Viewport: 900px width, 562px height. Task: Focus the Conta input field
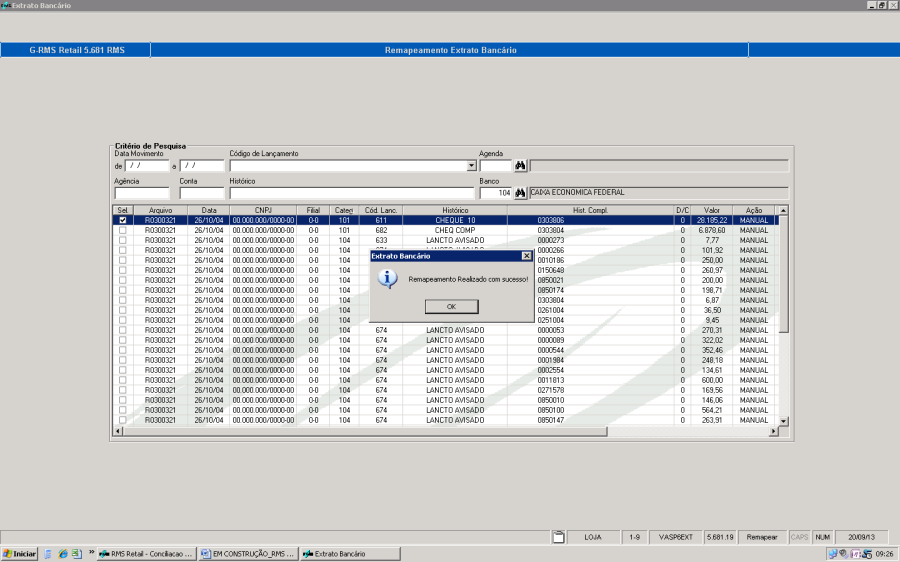(201, 193)
